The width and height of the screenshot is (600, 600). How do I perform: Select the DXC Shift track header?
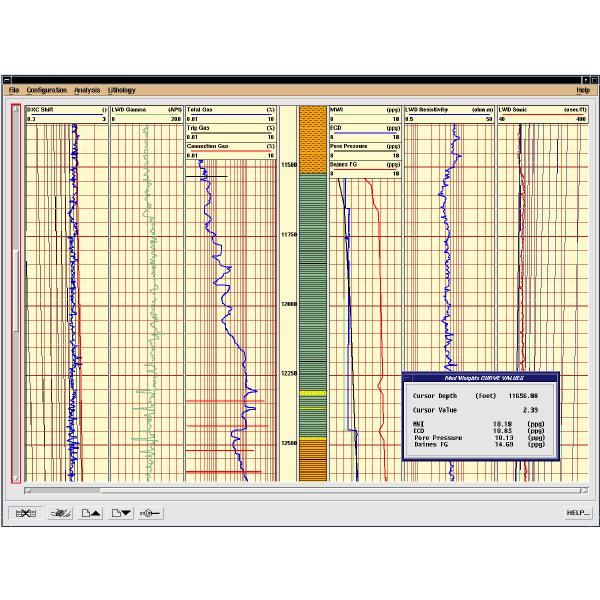[x=66, y=109]
